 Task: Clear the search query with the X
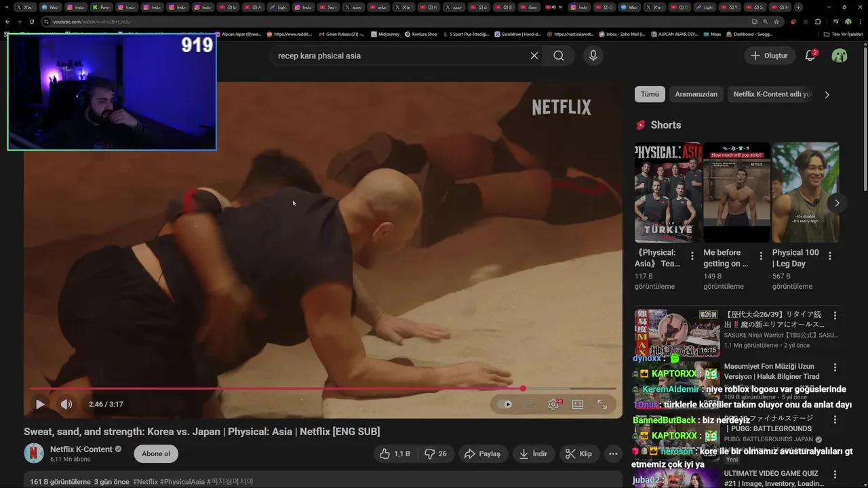tap(534, 56)
